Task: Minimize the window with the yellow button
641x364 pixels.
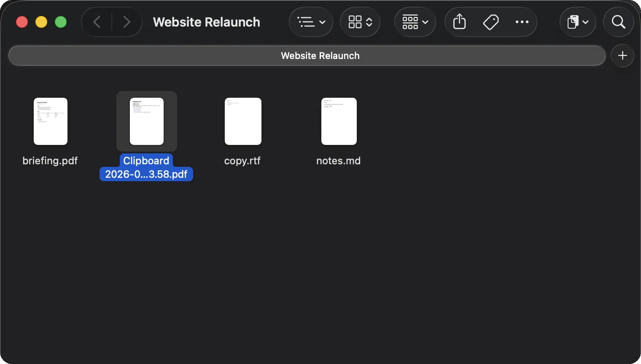Action: [x=41, y=22]
